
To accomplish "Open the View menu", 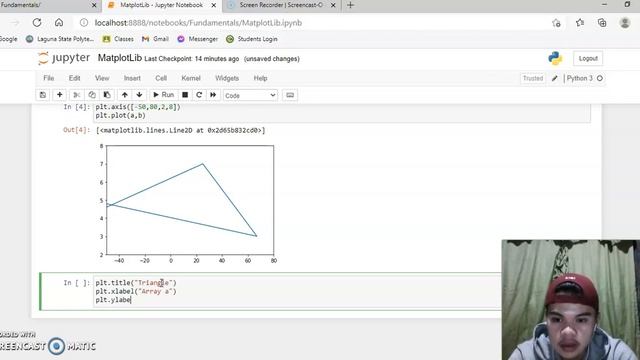I will pyautogui.click(x=102, y=78).
